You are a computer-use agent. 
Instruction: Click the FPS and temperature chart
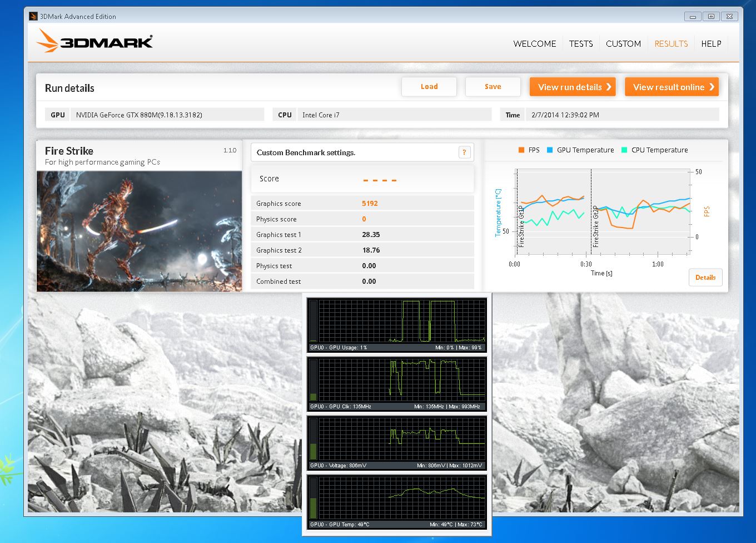coord(604,211)
